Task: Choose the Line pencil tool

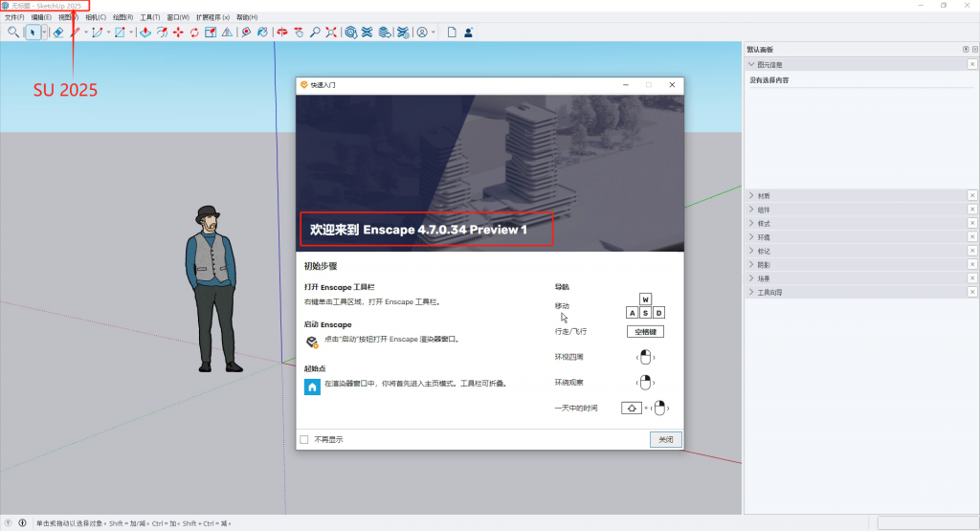Action: coord(76,32)
